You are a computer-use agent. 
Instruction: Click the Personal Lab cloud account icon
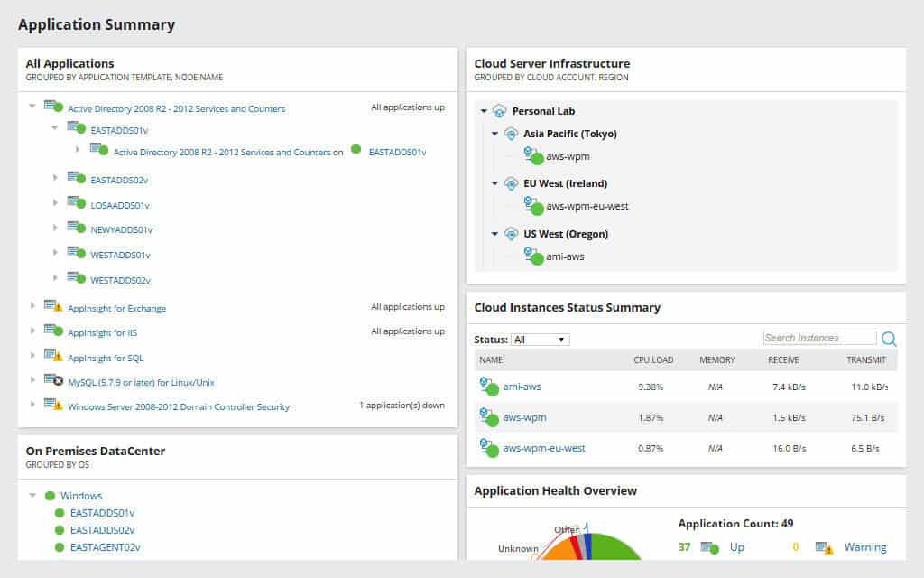(499, 111)
